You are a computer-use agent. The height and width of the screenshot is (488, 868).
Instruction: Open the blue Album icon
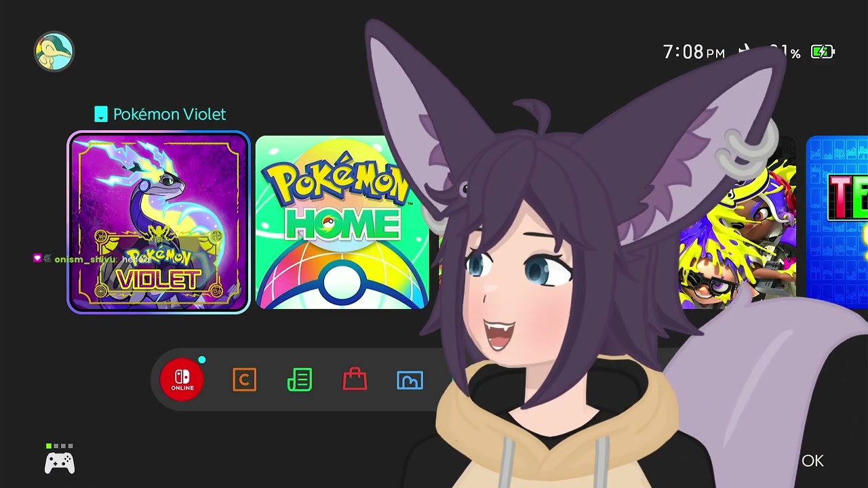410,380
